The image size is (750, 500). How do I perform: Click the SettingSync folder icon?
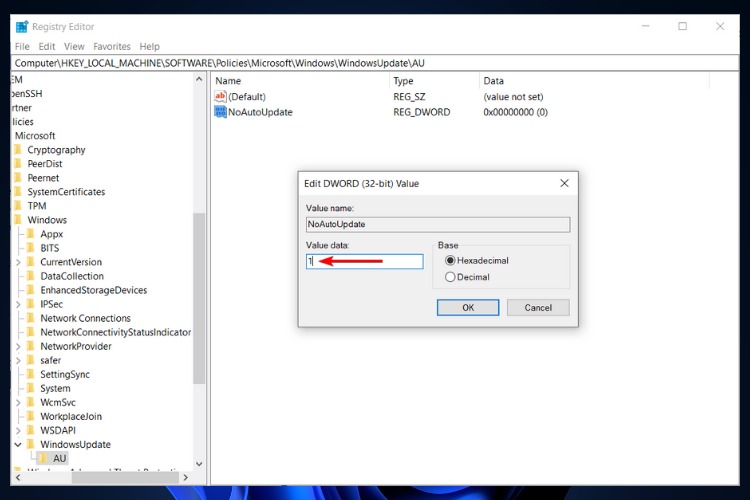point(31,374)
